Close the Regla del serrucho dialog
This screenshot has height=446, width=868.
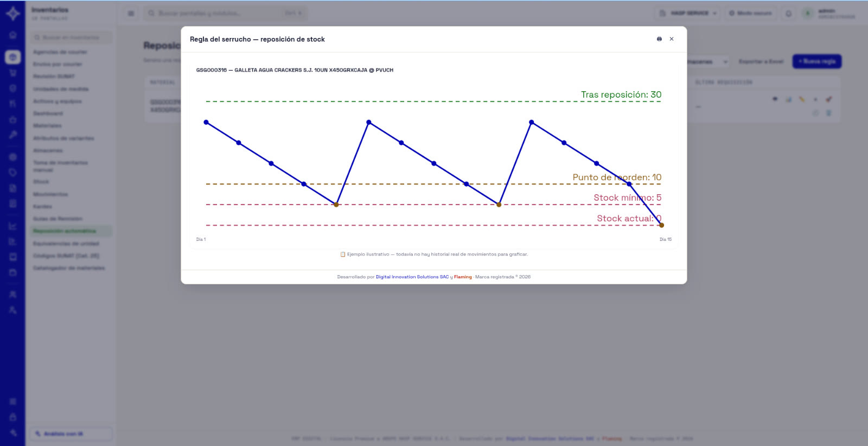coord(672,39)
